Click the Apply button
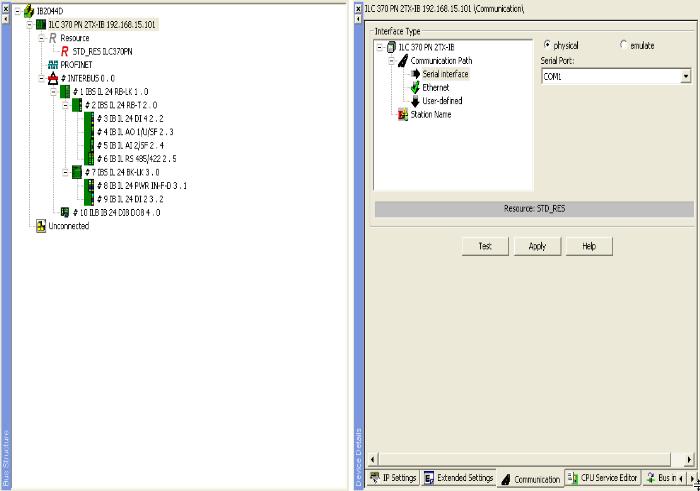Screen dimensions: 700x491 tap(537, 246)
